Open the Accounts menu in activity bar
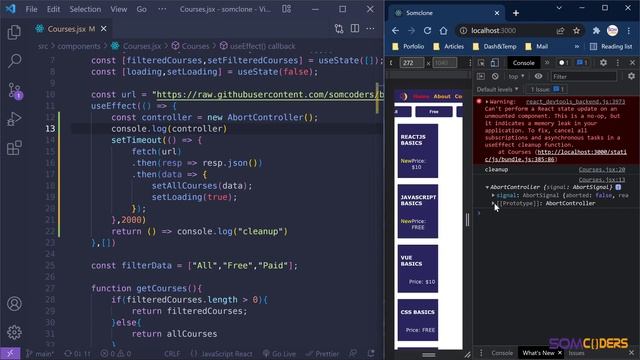 [14, 304]
